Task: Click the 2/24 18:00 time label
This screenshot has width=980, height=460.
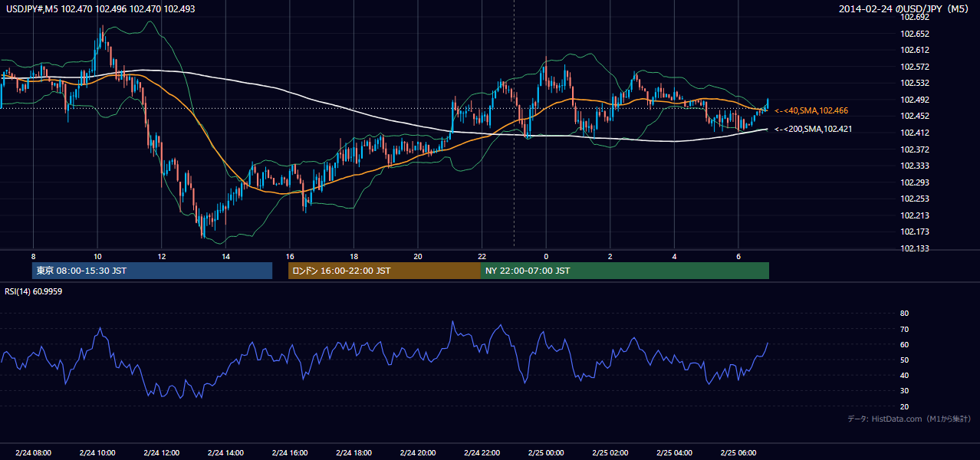Action: (354, 453)
